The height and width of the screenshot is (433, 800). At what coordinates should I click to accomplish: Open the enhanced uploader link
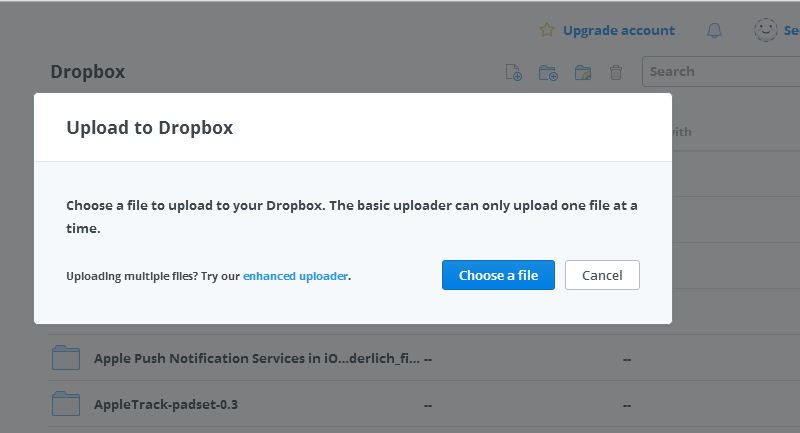click(x=295, y=276)
